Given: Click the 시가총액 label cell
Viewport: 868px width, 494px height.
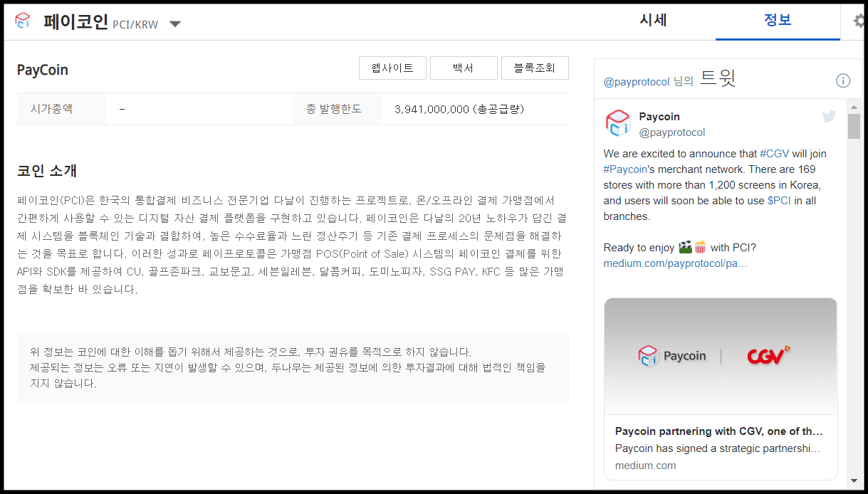Looking at the screenshot, I should point(61,109).
